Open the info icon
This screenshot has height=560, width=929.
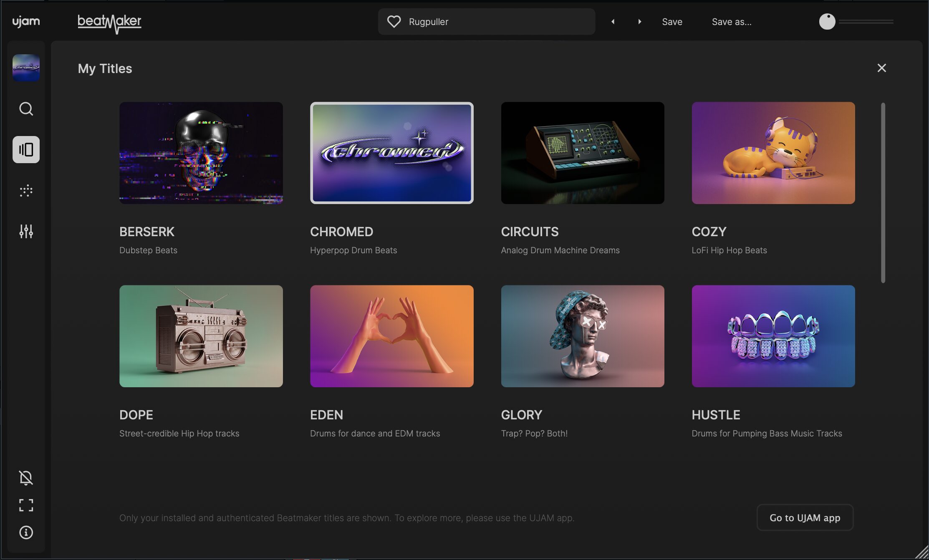pos(26,532)
